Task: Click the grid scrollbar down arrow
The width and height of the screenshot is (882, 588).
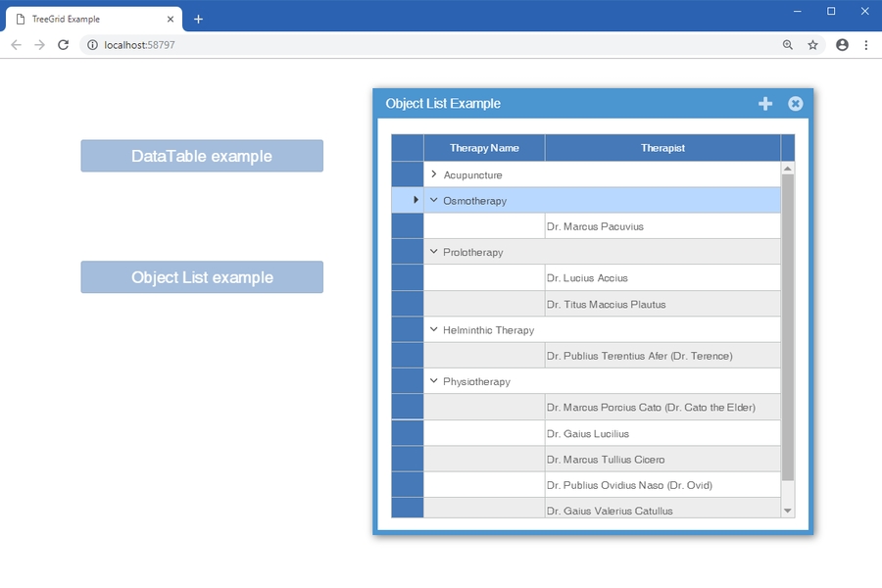Action: click(787, 511)
